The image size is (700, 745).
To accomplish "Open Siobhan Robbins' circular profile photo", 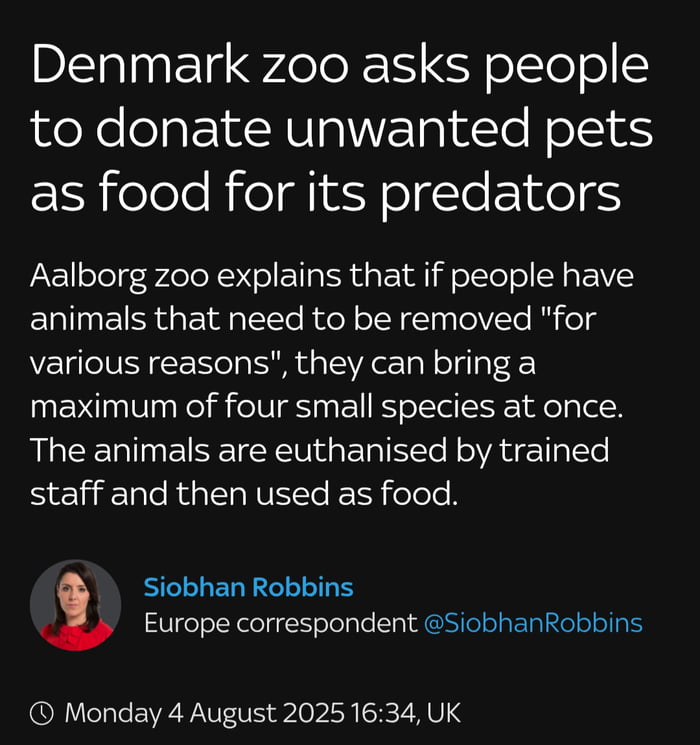I will [76, 605].
